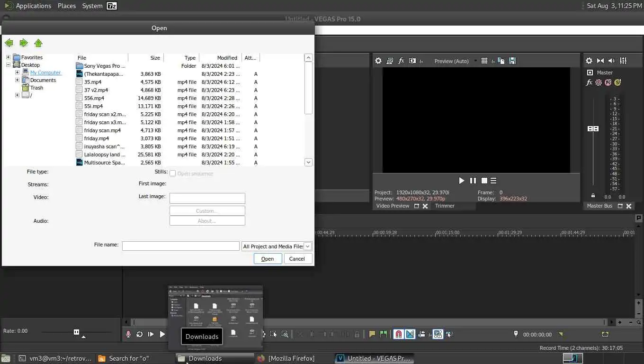Viewport: 644px width, 364px height.
Task: Click the Open button in dialog
Action: 268,259
